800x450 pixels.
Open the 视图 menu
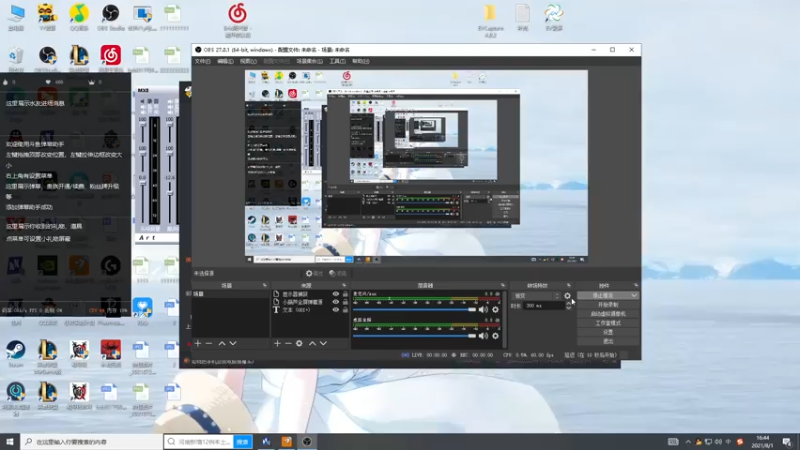pyautogui.click(x=248, y=61)
